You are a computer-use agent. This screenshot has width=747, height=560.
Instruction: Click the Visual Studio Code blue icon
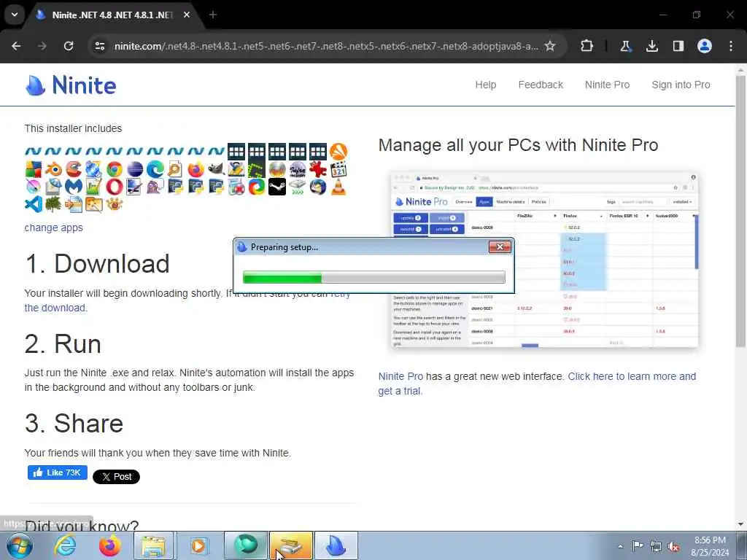[x=34, y=204]
